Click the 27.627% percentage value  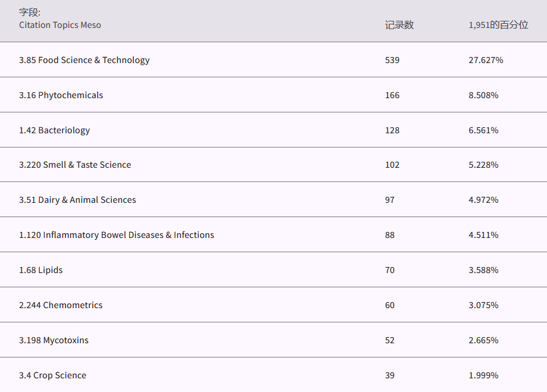486,60
